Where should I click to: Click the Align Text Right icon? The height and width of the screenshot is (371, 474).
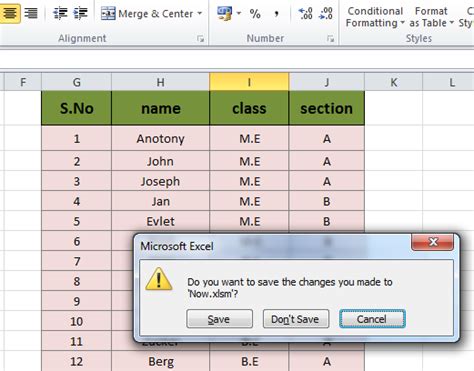pyautogui.click(x=31, y=13)
